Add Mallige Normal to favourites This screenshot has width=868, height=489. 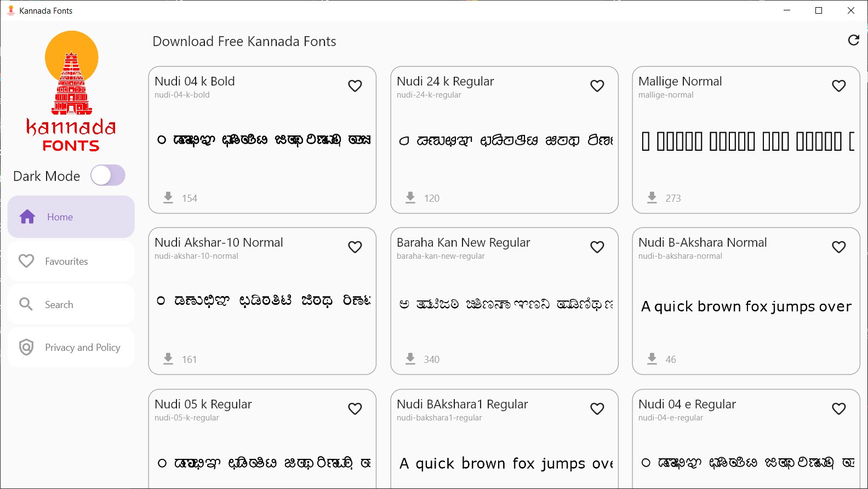838,86
